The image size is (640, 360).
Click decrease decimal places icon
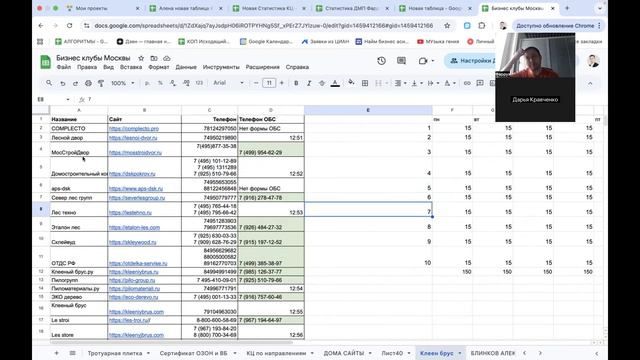[x=173, y=83]
